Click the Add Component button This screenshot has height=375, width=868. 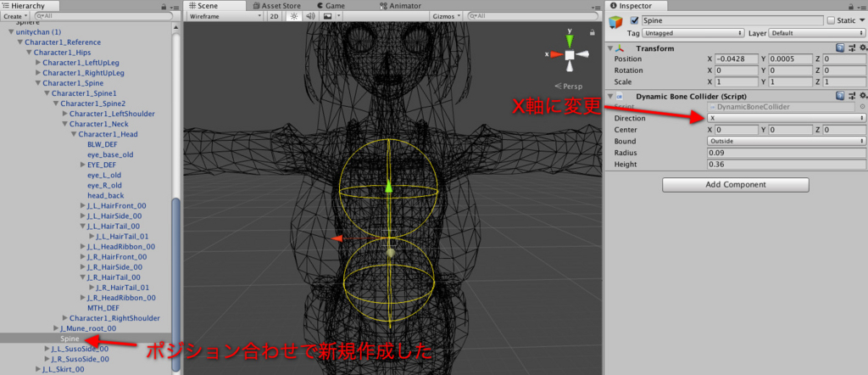(x=736, y=184)
